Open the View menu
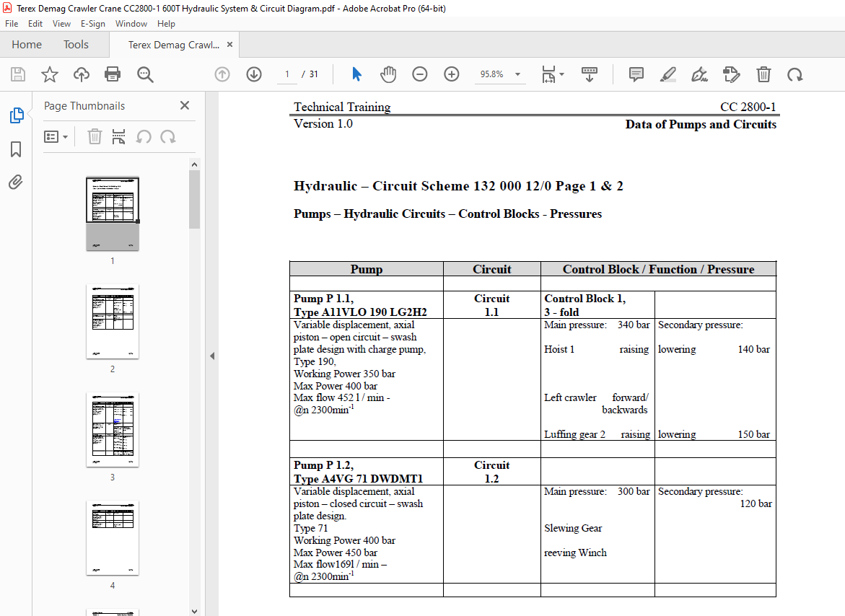The image size is (845, 616). (x=61, y=24)
